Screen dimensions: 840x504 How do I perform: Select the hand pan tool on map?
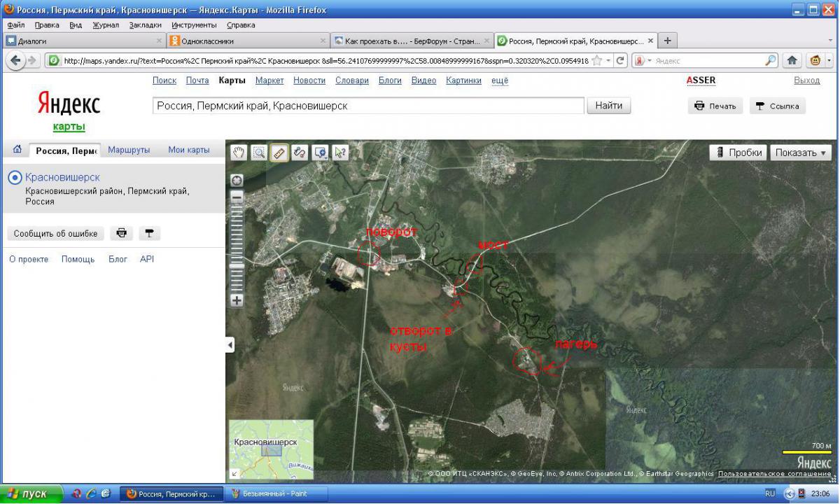coord(239,153)
